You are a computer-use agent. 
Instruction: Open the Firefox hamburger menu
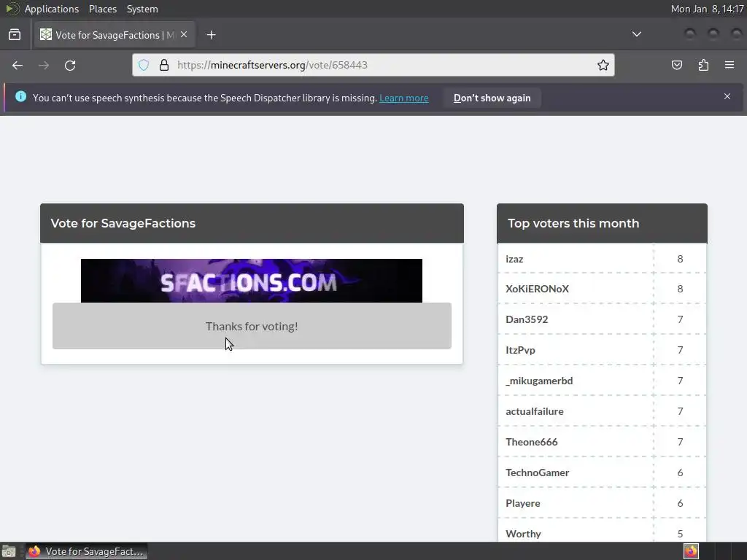[x=729, y=65]
